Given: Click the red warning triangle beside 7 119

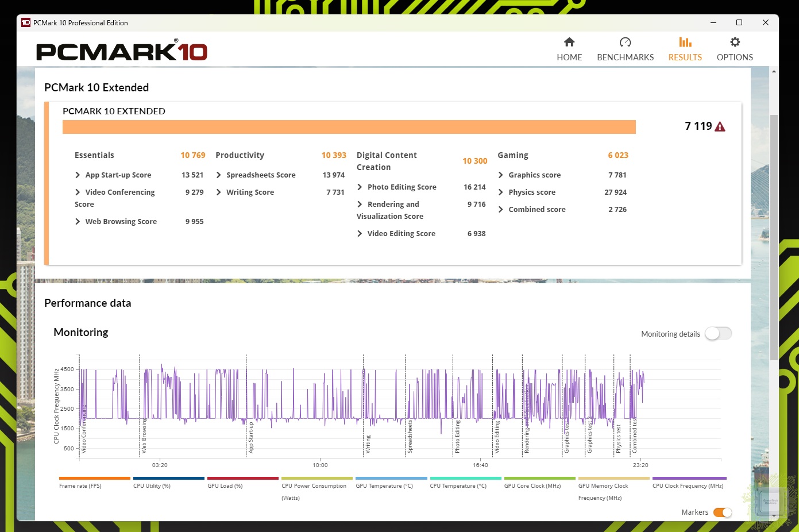Looking at the screenshot, I should point(720,127).
